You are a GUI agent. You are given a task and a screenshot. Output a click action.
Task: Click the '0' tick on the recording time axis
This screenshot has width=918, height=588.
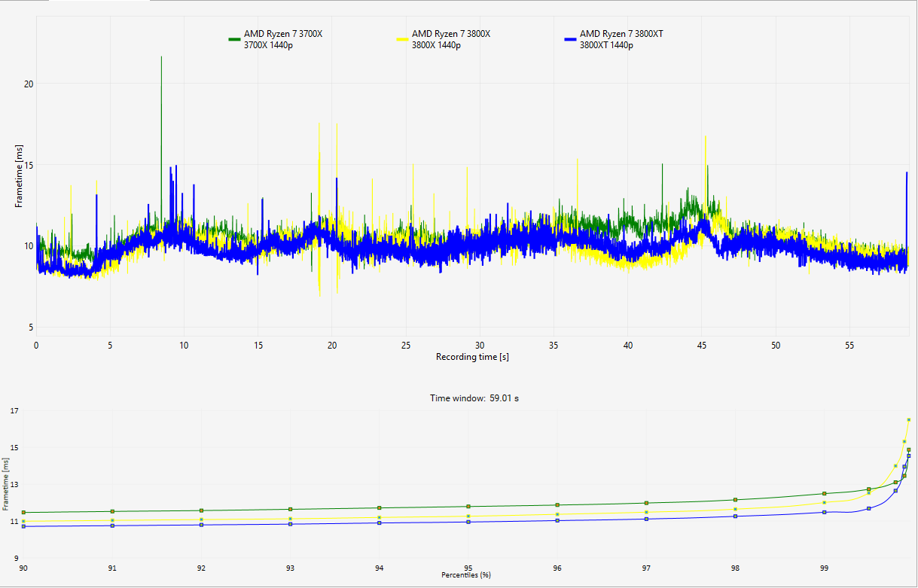(36, 344)
